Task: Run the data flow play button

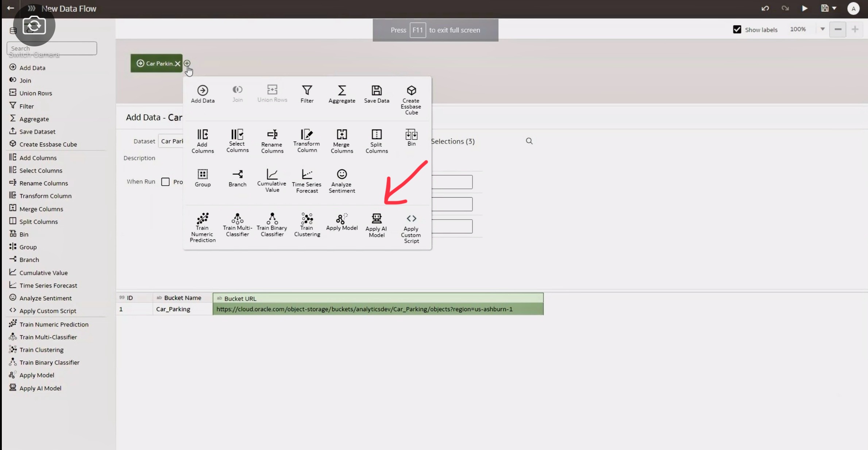Action: [x=804, y=8]
